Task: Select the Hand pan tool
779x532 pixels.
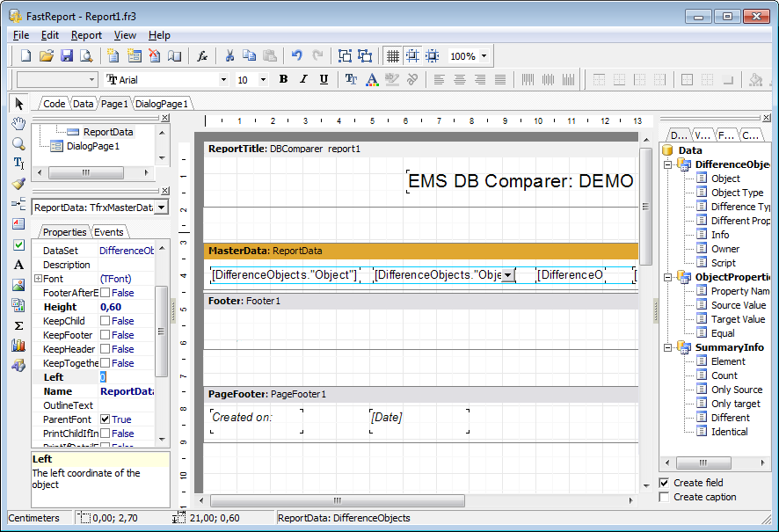Action: [18, 123]
